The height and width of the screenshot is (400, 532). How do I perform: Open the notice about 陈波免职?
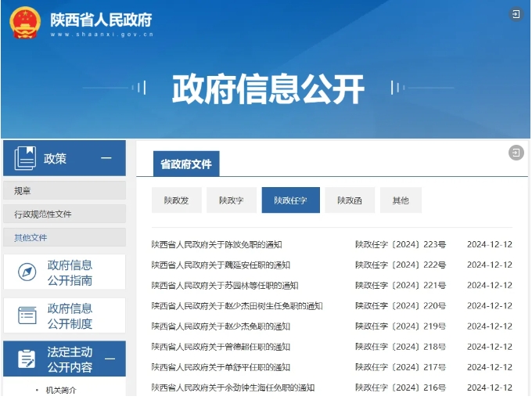[217, 244]
